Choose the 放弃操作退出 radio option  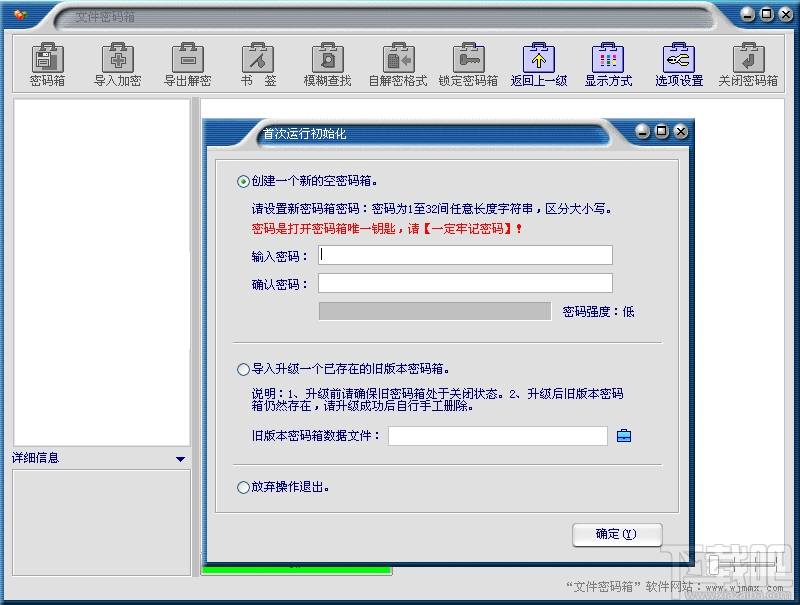(243, 487)
